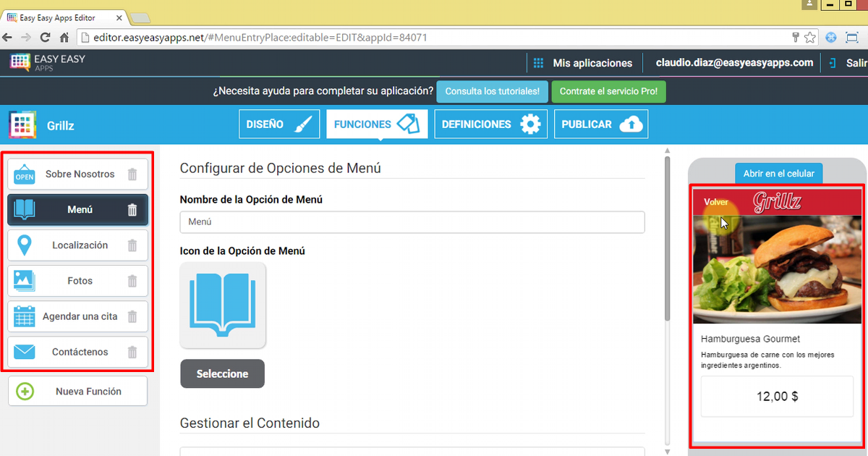868x456 pixels.
Task: Remove the Fotos entry via trash icon
Action: click(x=132, y=281)
